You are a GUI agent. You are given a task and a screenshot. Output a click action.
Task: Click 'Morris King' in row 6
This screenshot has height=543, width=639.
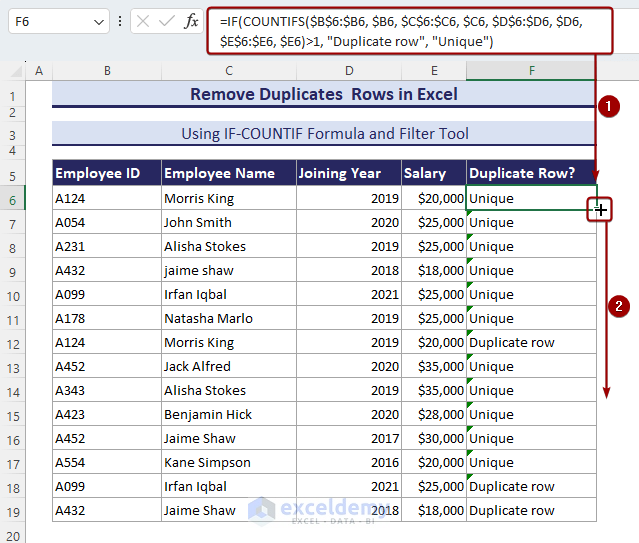click(229, 199)
